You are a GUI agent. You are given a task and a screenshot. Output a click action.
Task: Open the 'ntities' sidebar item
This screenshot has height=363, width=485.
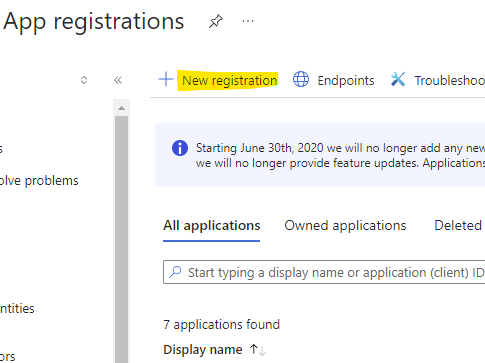point(17,308)
